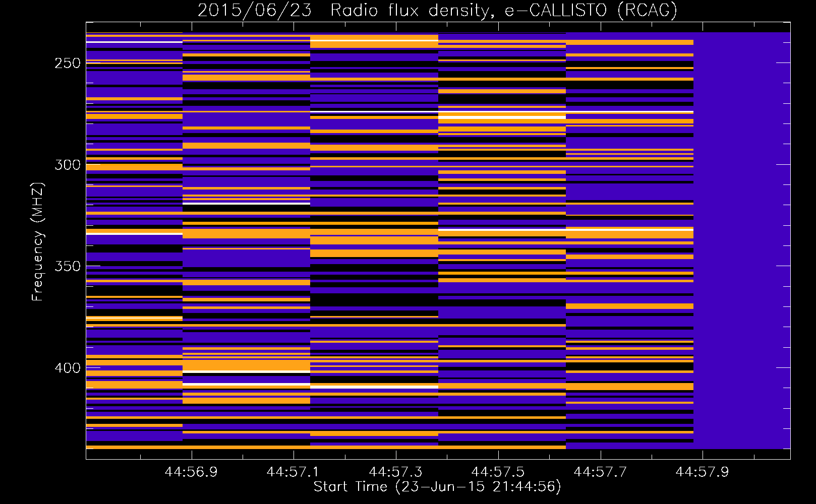Click the 44:56.9 time tick label
Screen dimensions: 816x504
click(191, 472)
